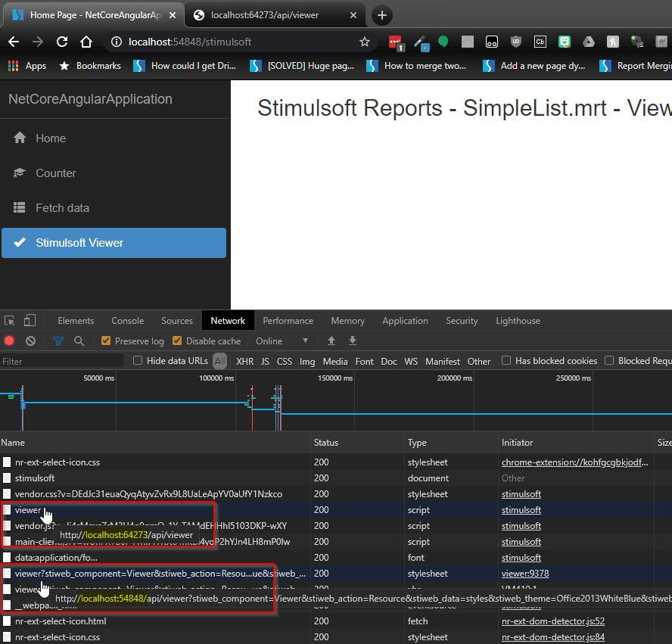The width and height of the screenshot is (672, 644).
Task: Close the localhost:64273/api/viewer tab
Action: click(353, 15)
